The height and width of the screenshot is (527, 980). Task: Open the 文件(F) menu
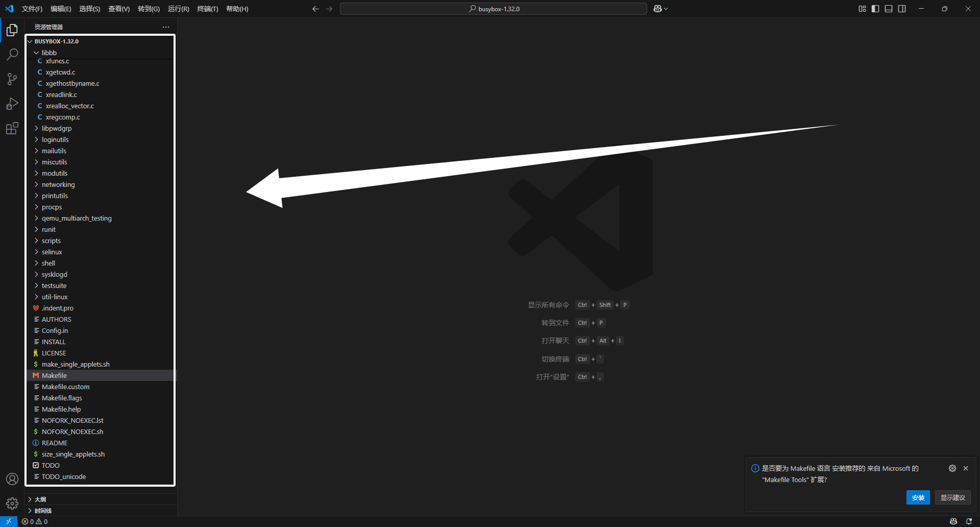[x=32, y=9]
